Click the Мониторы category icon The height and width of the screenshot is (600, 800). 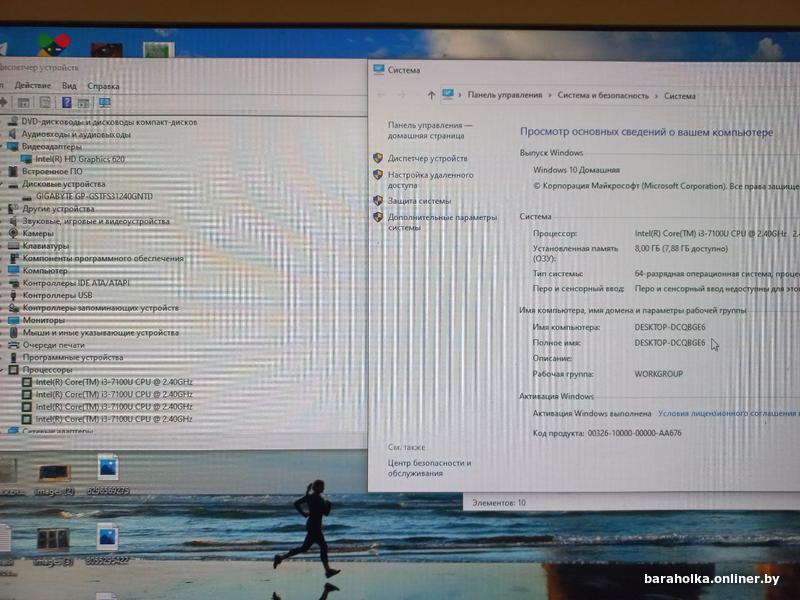click(x=14, y=320)
